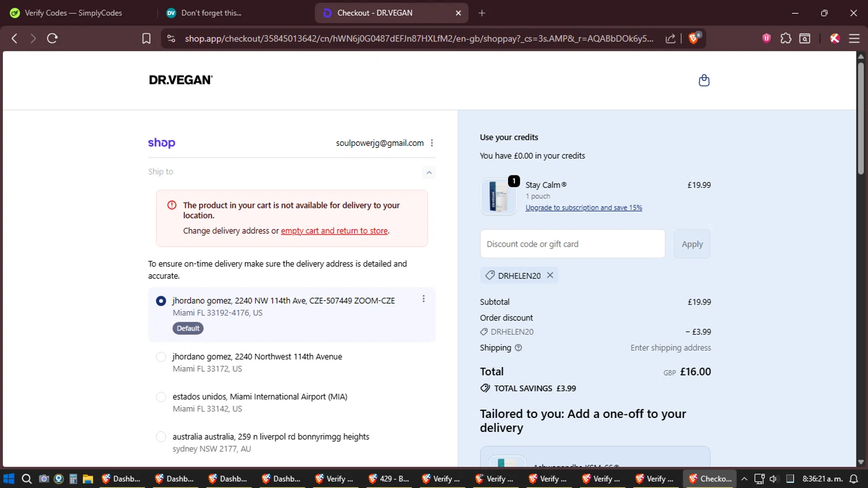
Task: Open the notifications icon in system tray
Action: 854,479
